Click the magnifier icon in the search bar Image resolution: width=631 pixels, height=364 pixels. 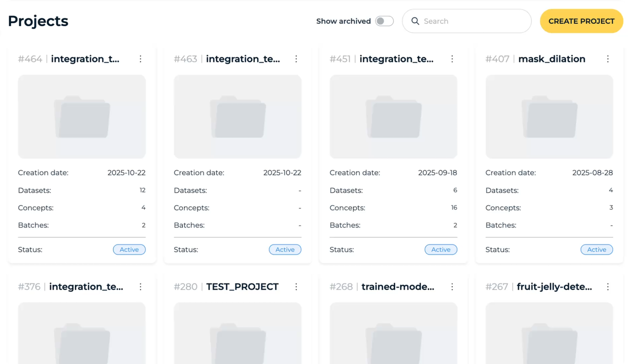coord(415,21)
